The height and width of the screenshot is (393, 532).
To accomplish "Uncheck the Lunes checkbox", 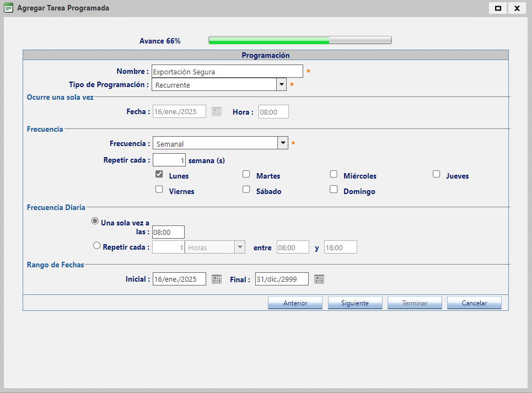I will pyautogui.click(x=159, y=174).
